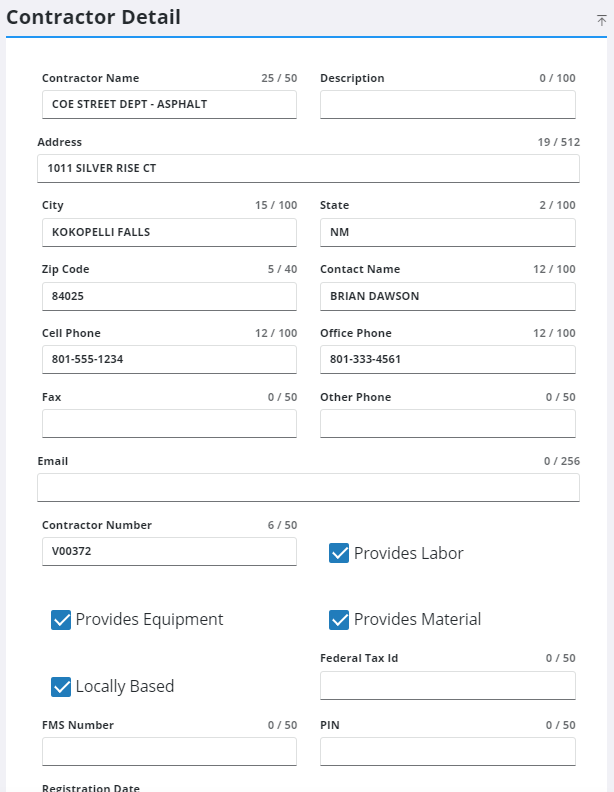This screenshot has height=792, width=614.
Task: Select the City input box
Action: pos(169,233)
